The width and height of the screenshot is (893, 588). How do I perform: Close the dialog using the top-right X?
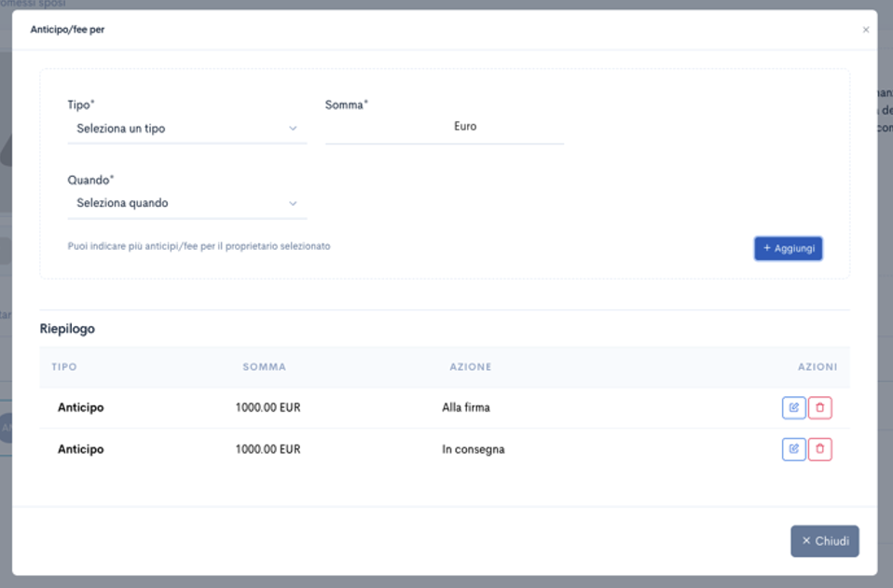[865, 30]
